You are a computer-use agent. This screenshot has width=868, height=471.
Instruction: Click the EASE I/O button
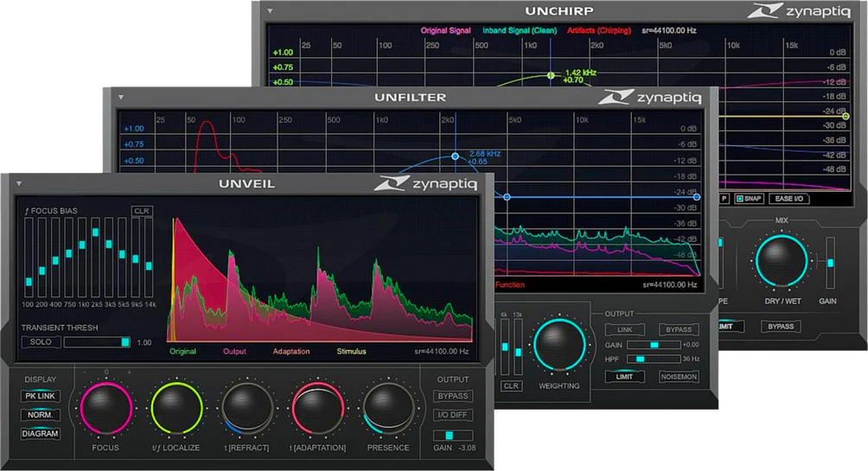(x=788, y=199)
